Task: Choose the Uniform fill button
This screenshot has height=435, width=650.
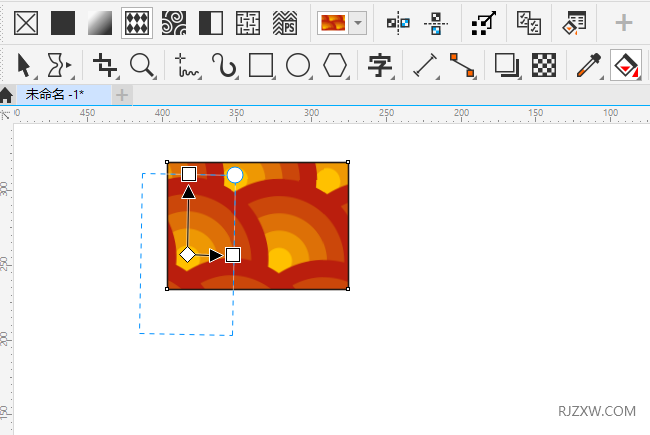Action: [x=63, y=23]
